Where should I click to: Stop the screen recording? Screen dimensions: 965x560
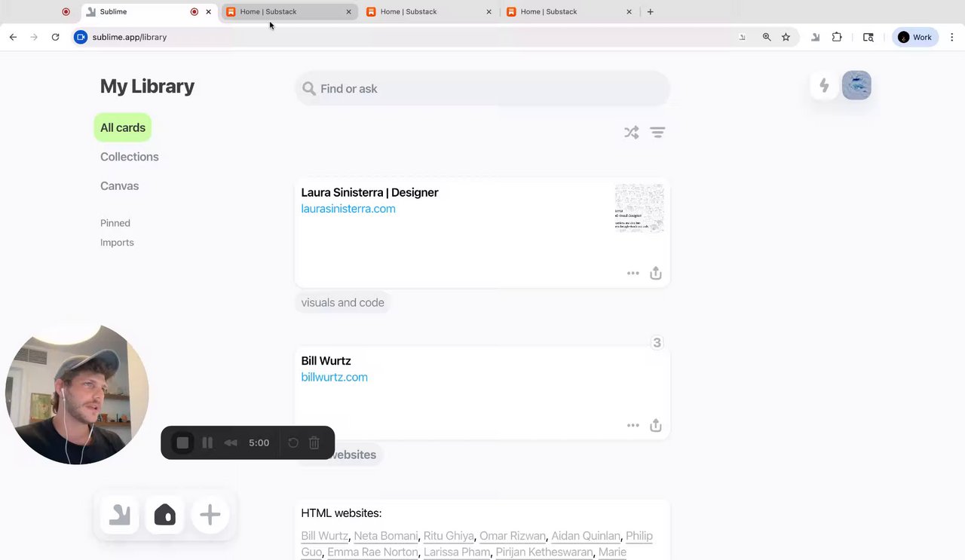tap(182, 443)
